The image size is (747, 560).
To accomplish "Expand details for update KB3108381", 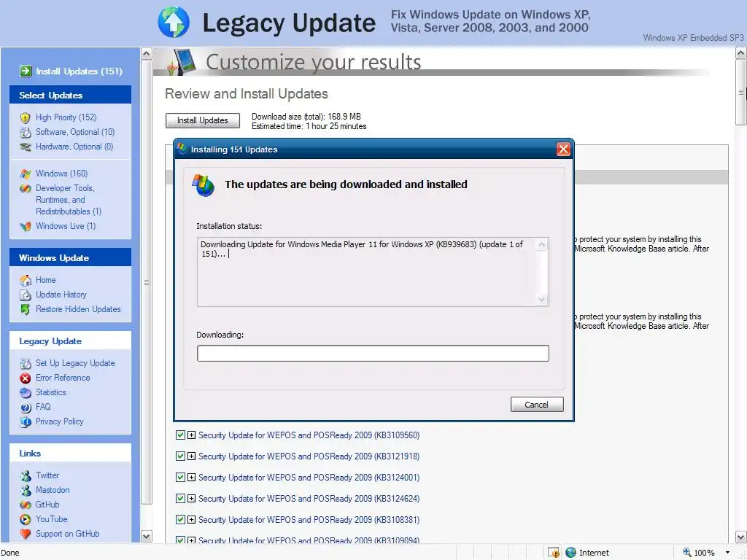I will pyautogui.click(x=191, y=519).
